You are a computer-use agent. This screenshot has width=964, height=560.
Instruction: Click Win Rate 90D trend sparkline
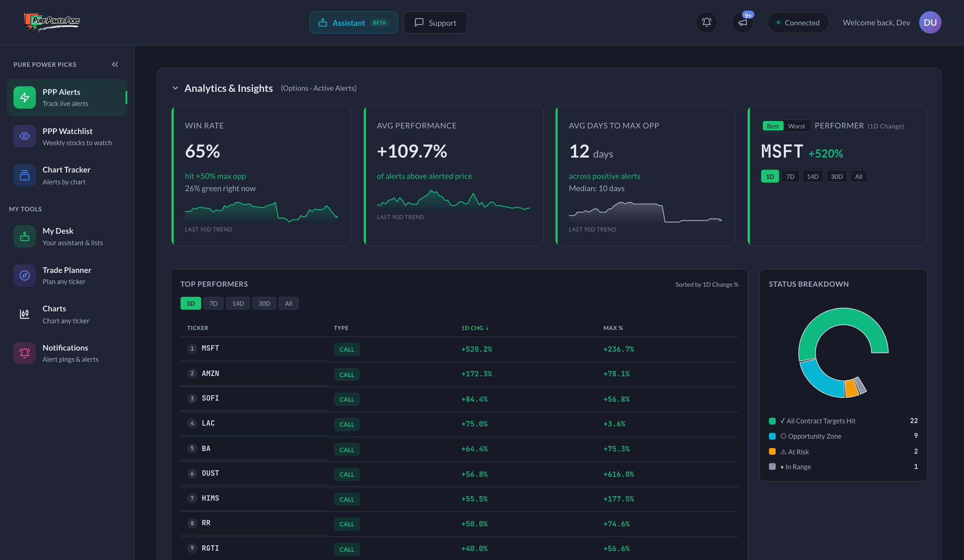[x=261, y=211]
